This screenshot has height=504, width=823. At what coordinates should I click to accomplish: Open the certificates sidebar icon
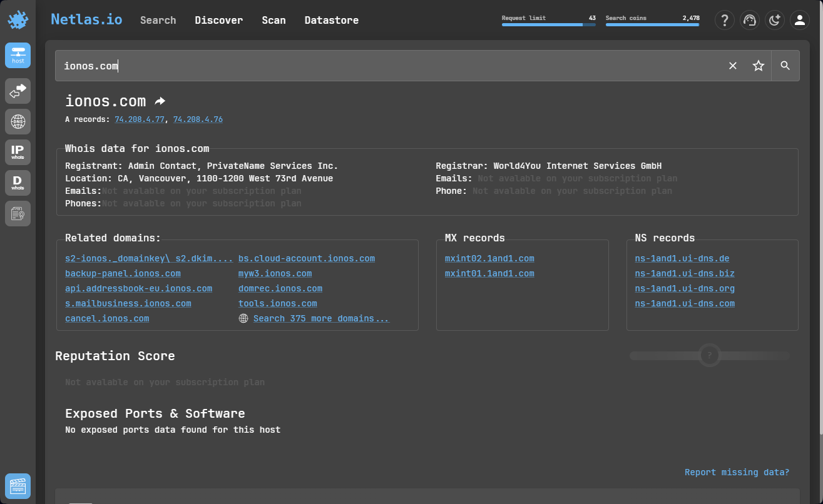point(18,214)
